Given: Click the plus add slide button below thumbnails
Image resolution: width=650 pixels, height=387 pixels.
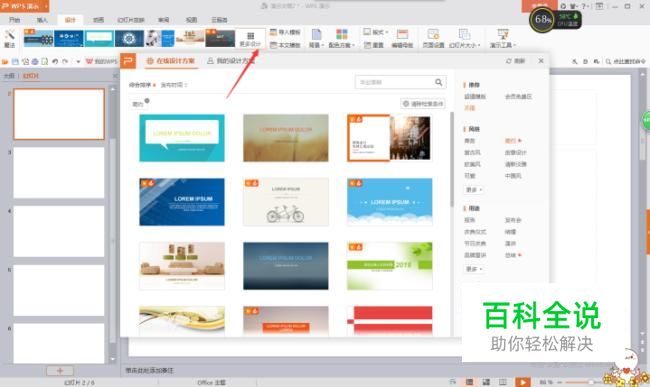Looking at the screenshot, I should point(60,370).
